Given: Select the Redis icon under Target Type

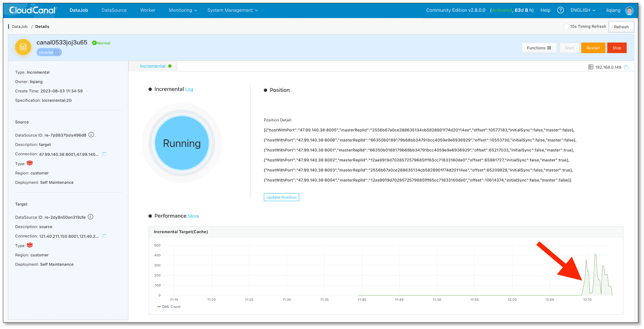Looking at the screenshot, I should [30, 245].
